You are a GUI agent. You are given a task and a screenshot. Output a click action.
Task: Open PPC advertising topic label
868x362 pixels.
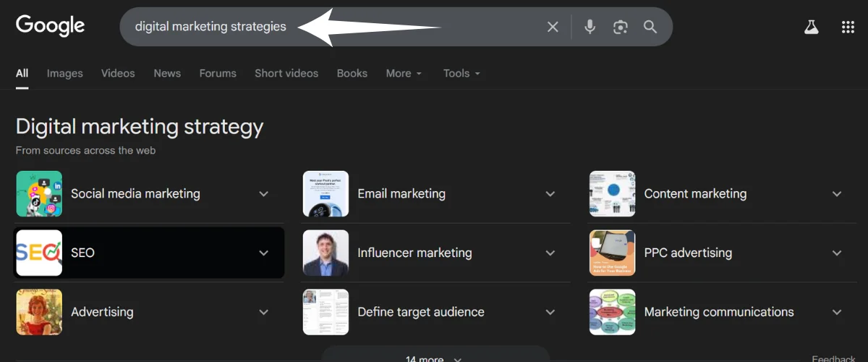688,253
